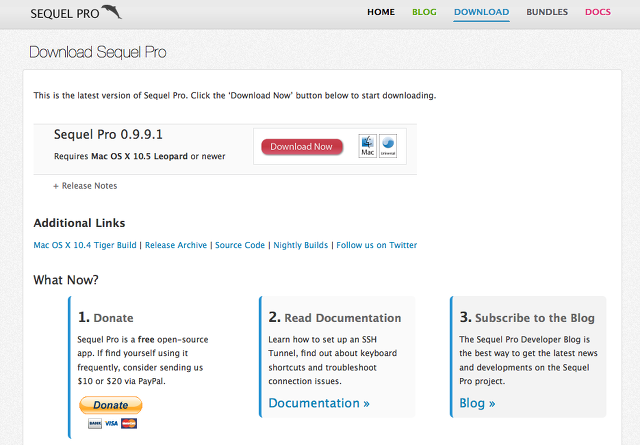640x445 pixels.
Task: Open the BUNDLES navigation item
Action: point(547,12)
